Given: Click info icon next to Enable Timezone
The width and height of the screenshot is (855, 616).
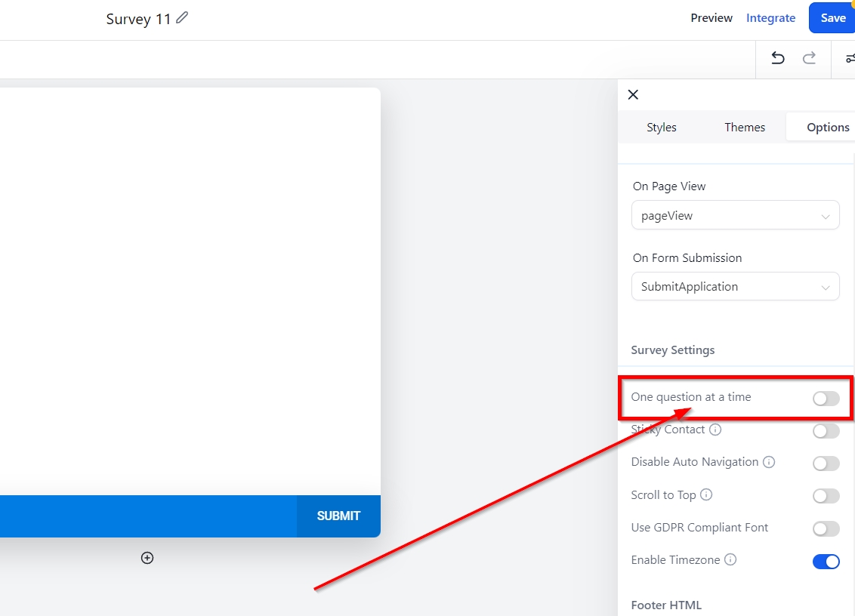Looking at the screenshot, I should [730, 560].
